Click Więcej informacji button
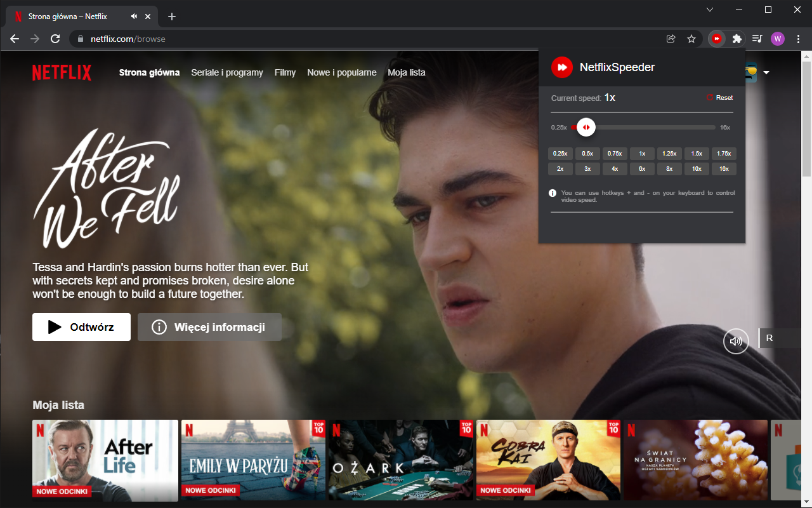Image resolution: width=812 pixels, height=508 pixels. coord(209,327)
